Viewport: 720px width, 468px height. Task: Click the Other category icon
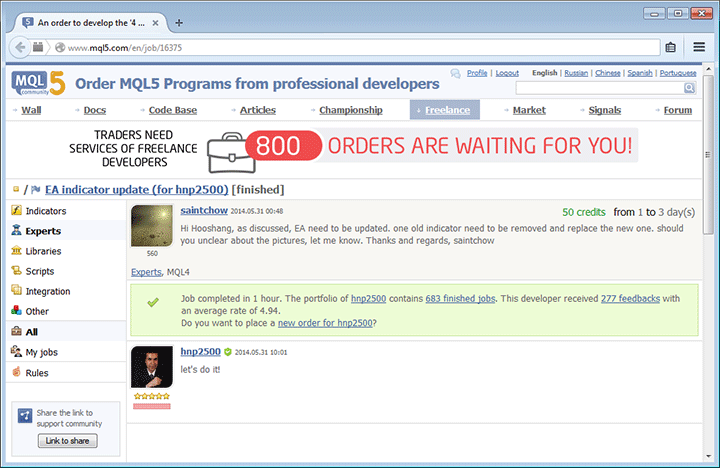(17, 310)
